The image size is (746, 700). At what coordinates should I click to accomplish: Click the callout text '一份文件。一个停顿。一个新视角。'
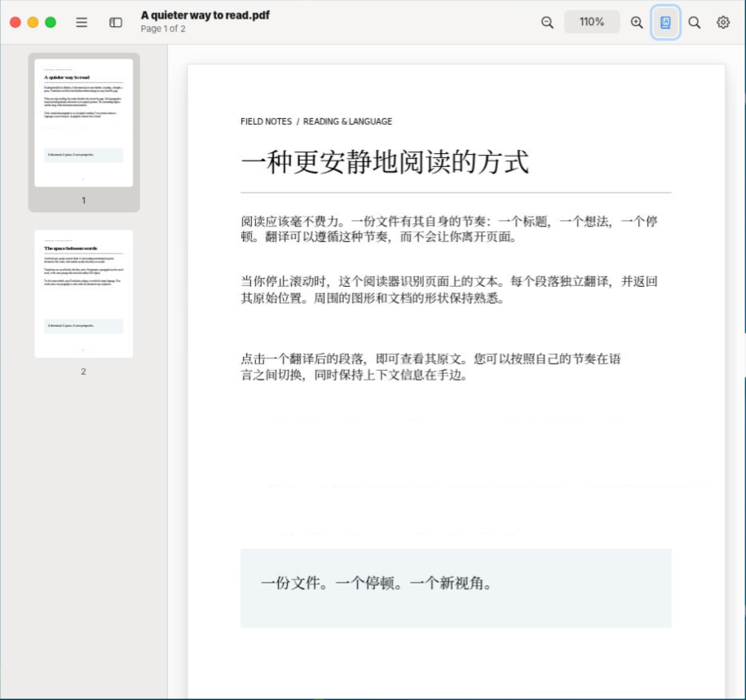point(377,583)
